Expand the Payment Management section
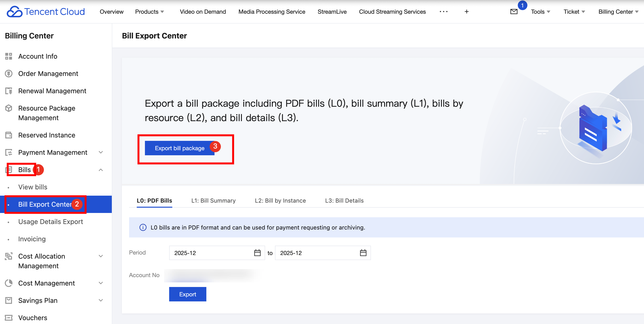Viewport: 644px width, 324px height. [101, 152]
